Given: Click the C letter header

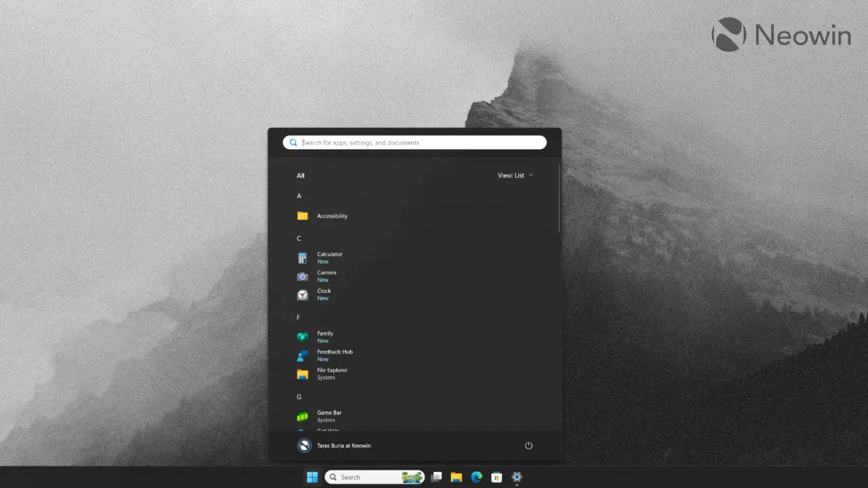Looking at the screenshot, I should pos(299,239).
